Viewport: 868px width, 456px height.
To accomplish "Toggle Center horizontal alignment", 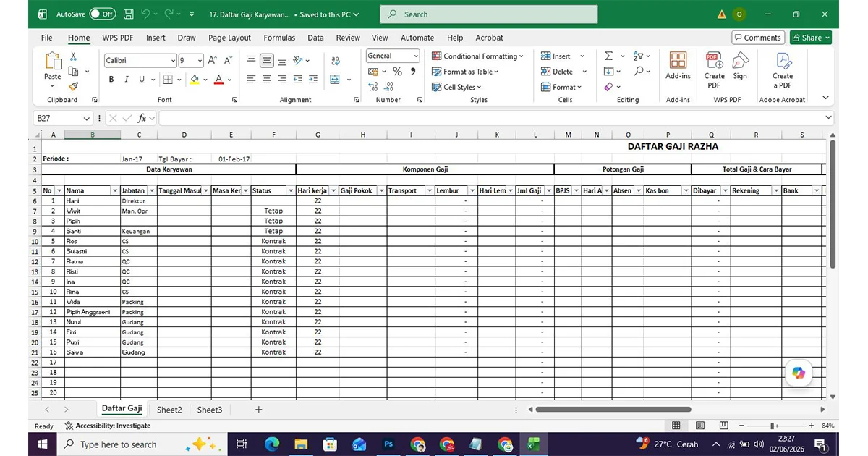I will click(267, 80).
